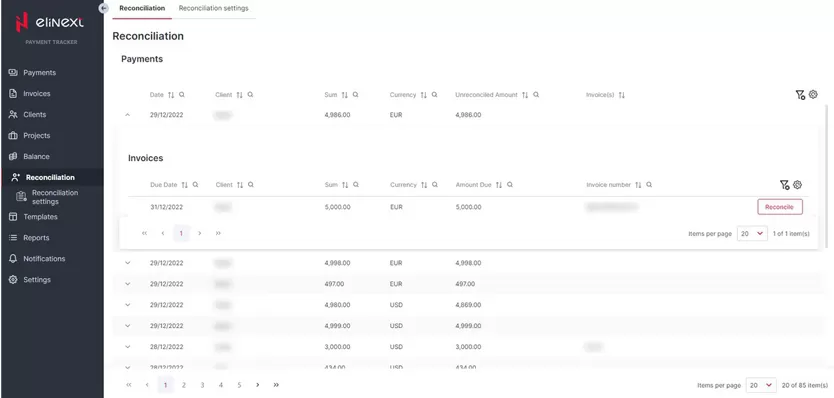Jump to the last payments page
The height and width of the screenshot is (398, 834).
pos(276,385)
